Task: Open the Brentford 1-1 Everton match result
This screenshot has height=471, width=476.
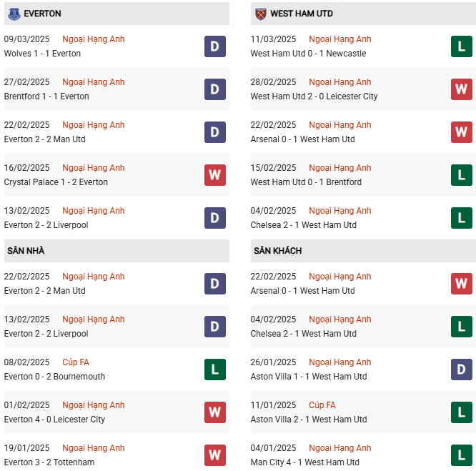Action: tap(46, 96)
